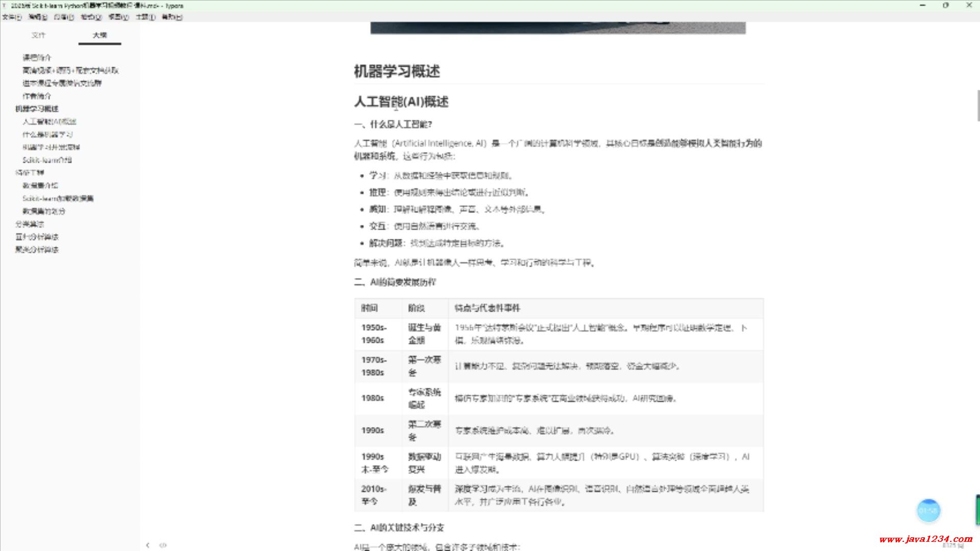Click the 1980s cell in the table
Screen dimensions: 980x551
[x=373, y=398]
